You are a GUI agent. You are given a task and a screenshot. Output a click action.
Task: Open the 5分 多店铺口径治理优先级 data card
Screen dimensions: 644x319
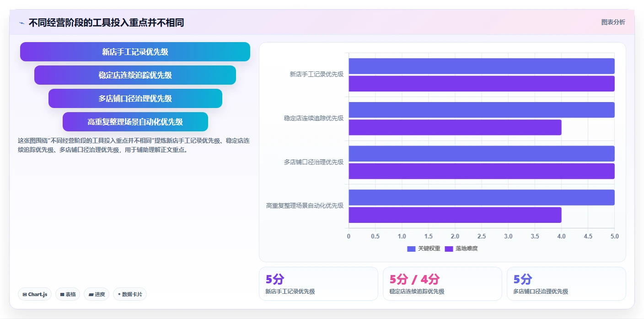point(566,284)
